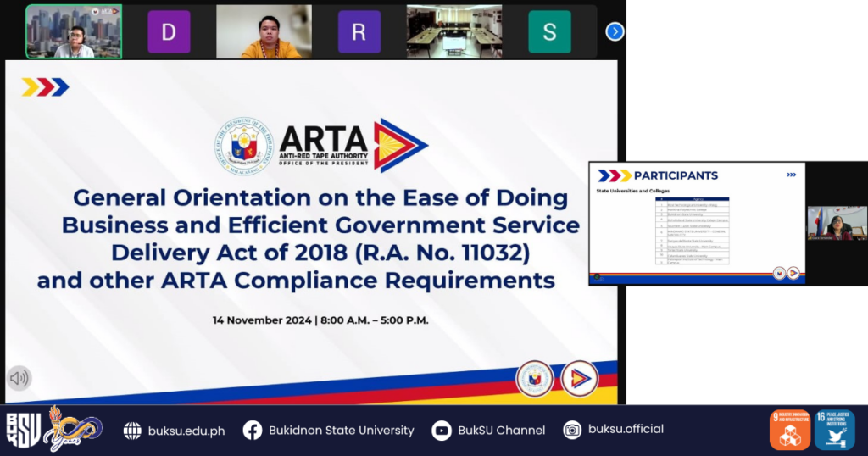Click the PARTICIPANTS heading in preview slide

pos(676,175)
